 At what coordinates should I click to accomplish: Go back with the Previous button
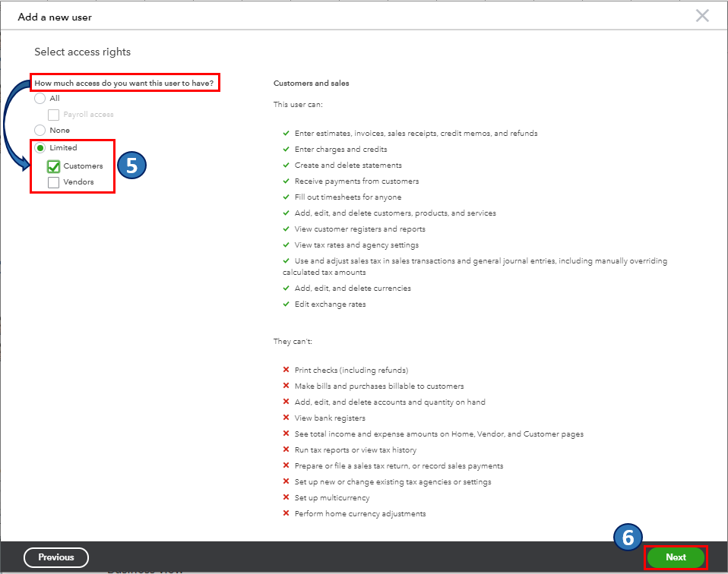pyautogui.click(x=56, y=557)
